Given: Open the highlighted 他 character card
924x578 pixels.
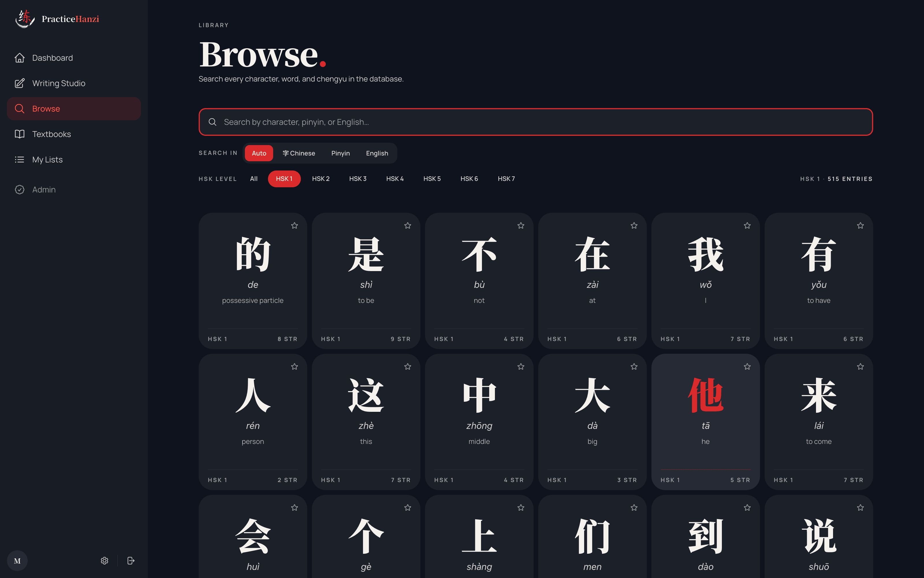Looking at the screenshot, I should [x=706, y=422].
